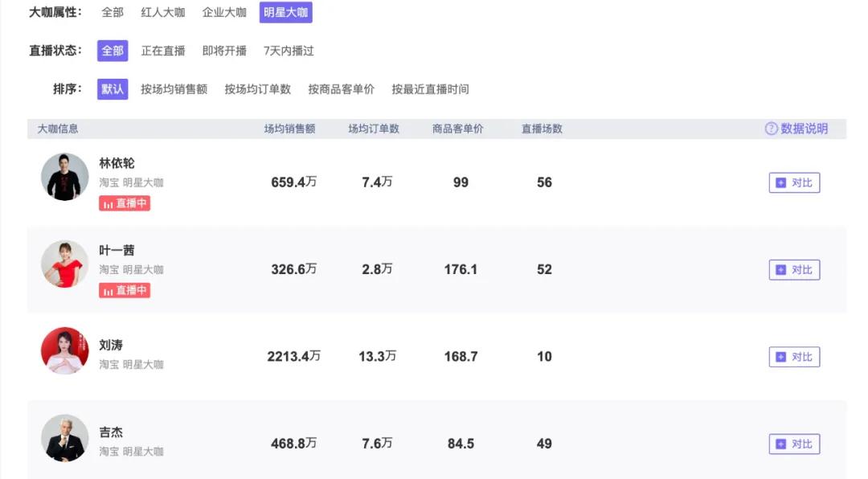This screenshot has height=479, width=868.
Task: Sort by 按场均销售额
Action: [174, 89]
